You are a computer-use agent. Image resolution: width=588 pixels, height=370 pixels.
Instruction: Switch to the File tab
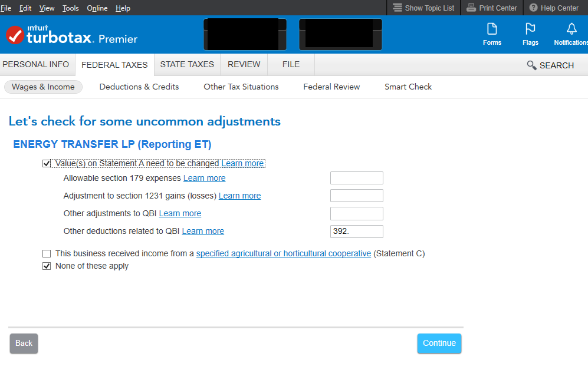[x=291, y=64]
